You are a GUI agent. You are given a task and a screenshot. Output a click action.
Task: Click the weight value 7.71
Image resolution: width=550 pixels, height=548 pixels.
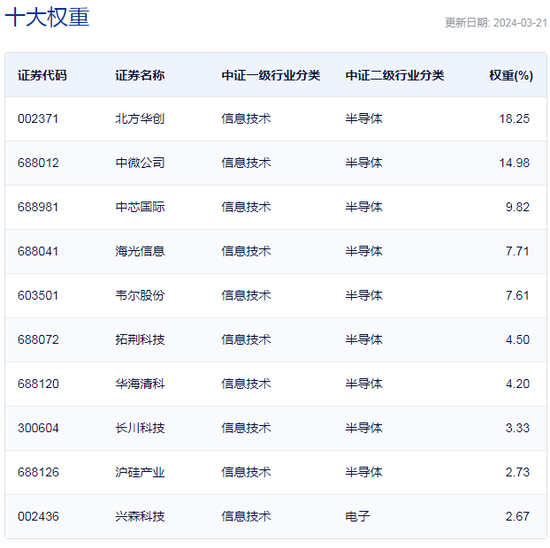coord(517,251)
